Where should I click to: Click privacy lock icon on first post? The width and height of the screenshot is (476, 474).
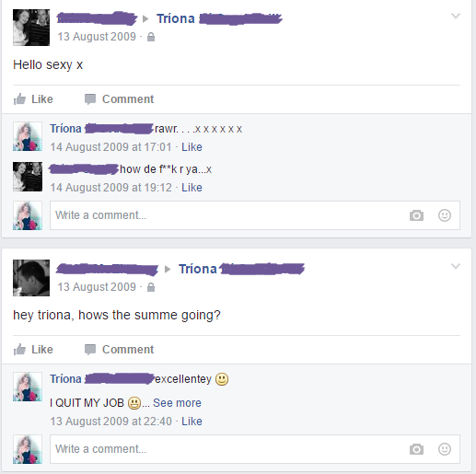(x=151, y=37)
